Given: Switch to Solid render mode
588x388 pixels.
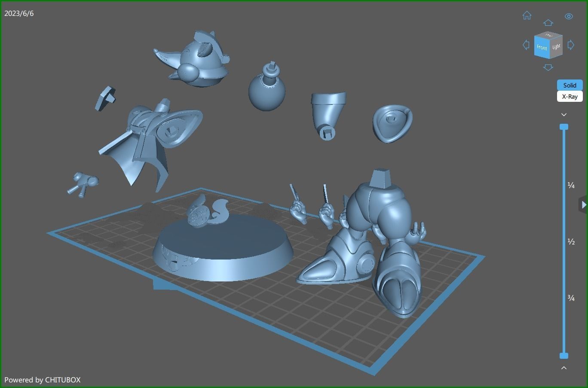Looking at the screenshot, I should 570,85.
